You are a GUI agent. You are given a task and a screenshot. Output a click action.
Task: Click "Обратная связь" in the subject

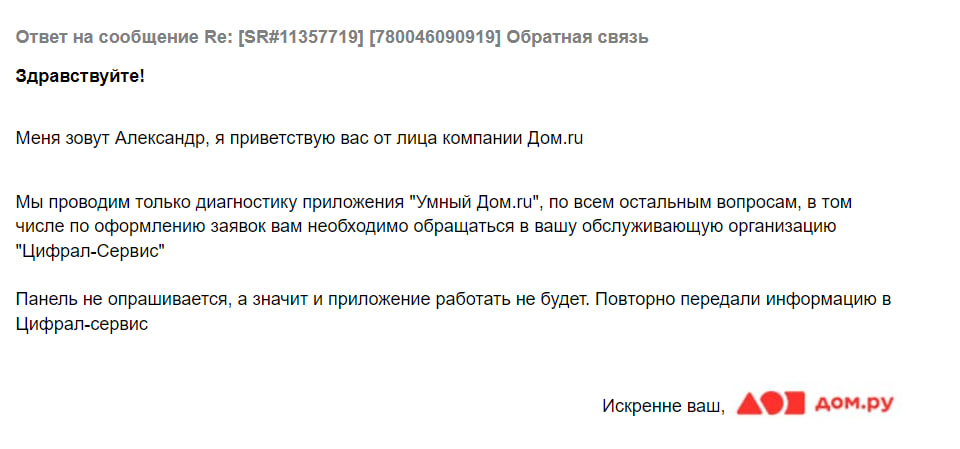[578, 38]
